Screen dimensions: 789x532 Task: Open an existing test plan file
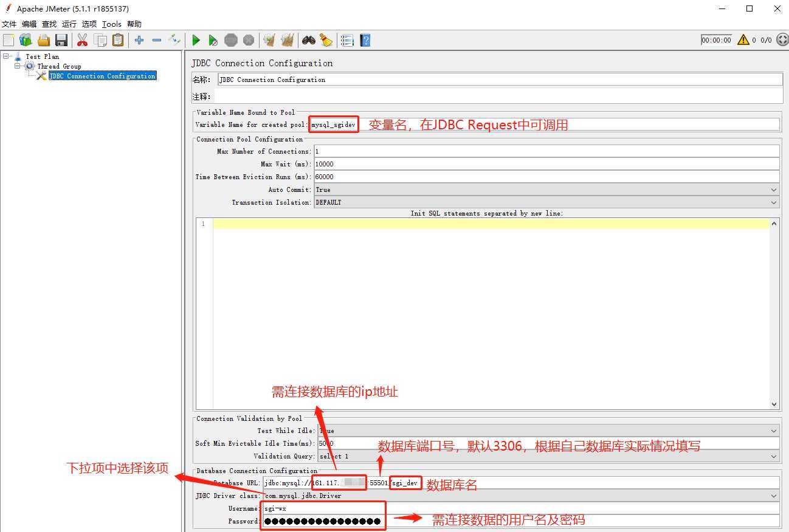(x=44, y=40)
